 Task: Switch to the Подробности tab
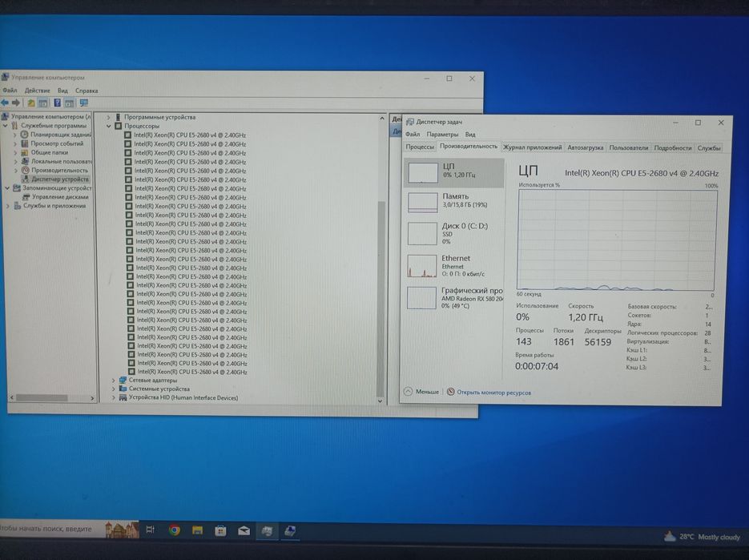click(673, 148)
